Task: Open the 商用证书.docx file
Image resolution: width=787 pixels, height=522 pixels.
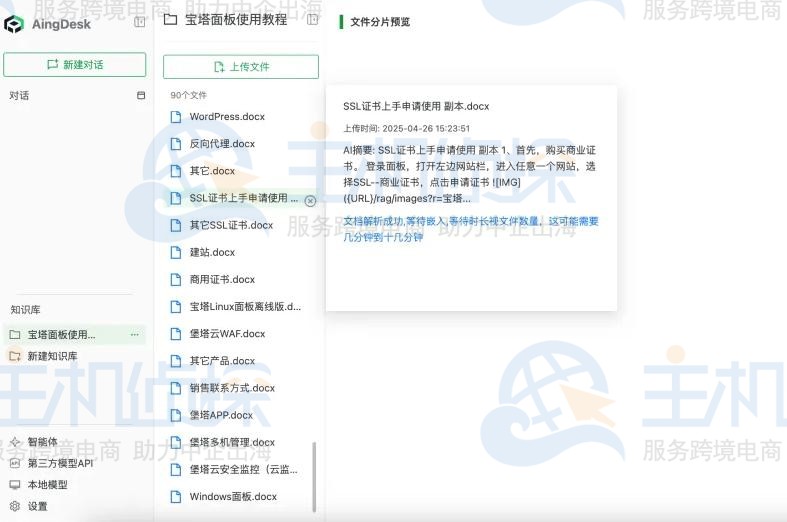Action: pyautogui.click(x=222, y=279)
